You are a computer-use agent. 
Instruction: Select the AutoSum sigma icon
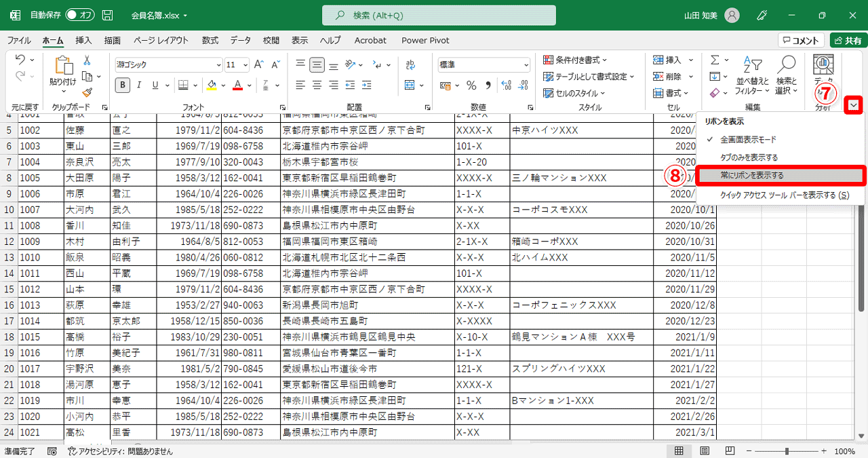tap(715, 60)
